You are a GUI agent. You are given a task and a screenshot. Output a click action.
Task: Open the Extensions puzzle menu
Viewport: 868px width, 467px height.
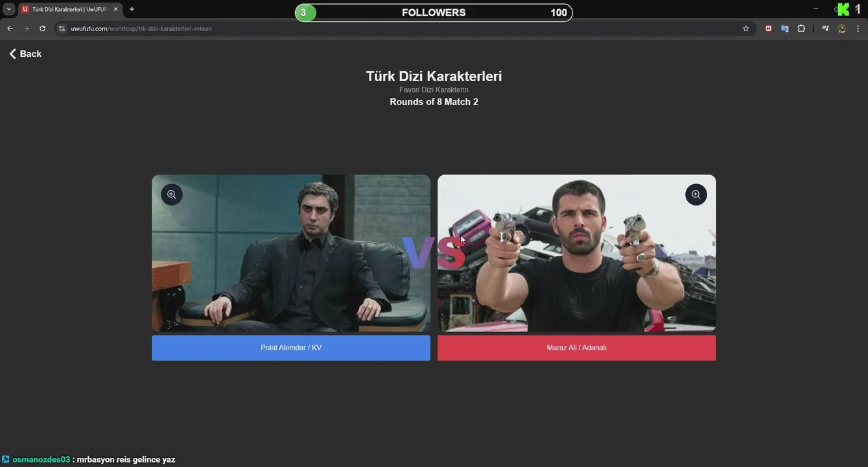(801, 29)
